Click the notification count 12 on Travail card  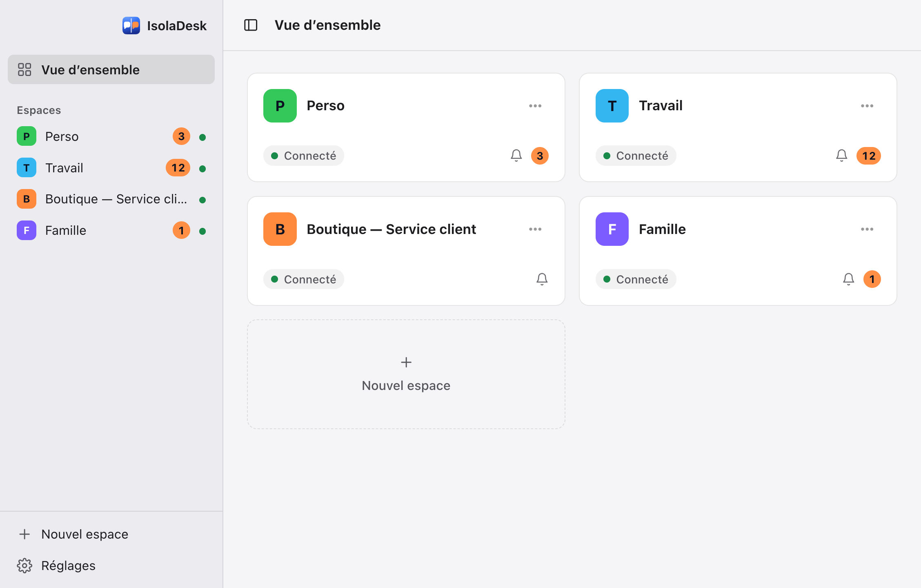click(x=869, y=156)
